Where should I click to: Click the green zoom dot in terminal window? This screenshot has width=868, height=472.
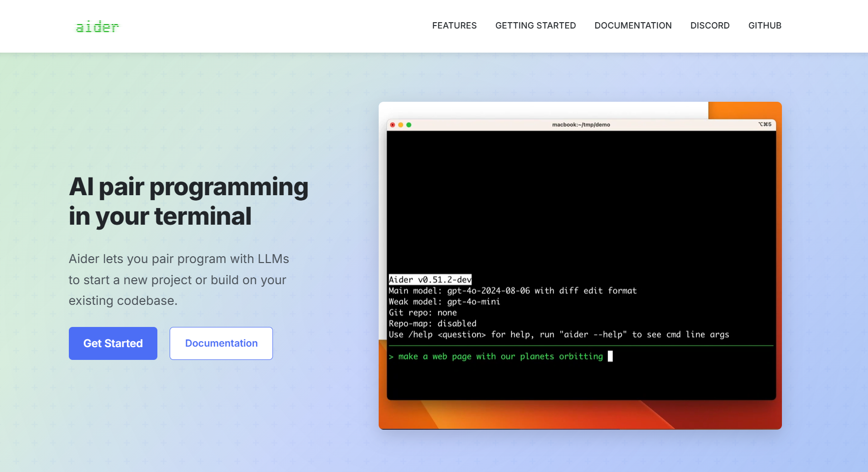point(409,125)
